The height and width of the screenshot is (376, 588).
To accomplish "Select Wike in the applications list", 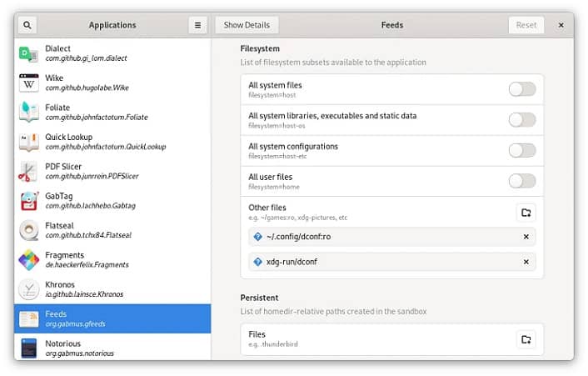I will tap(112, 83).
